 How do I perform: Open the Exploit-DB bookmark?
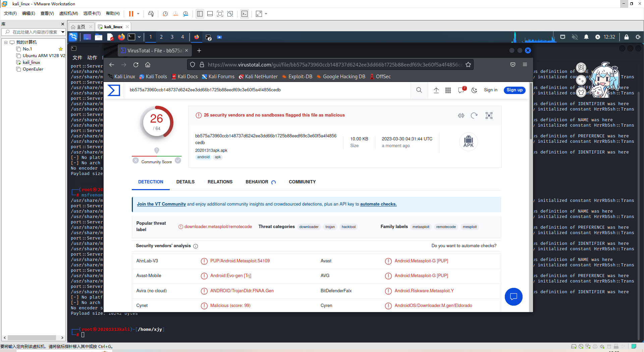[x=297, y=77]
